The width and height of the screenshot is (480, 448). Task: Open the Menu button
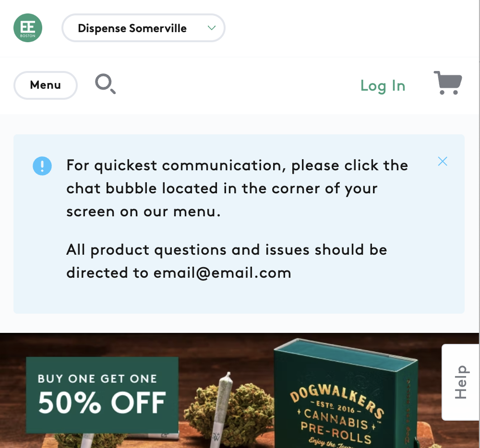45,85
